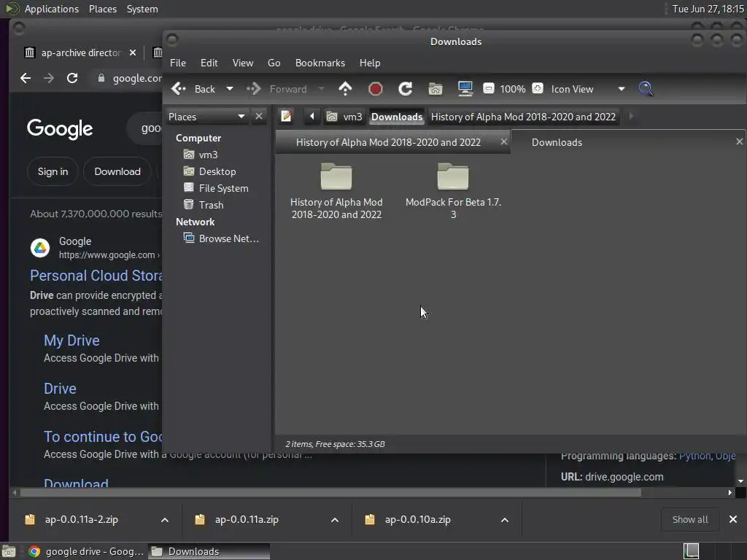Reset zoom via the 100% label

coord(513,89)
